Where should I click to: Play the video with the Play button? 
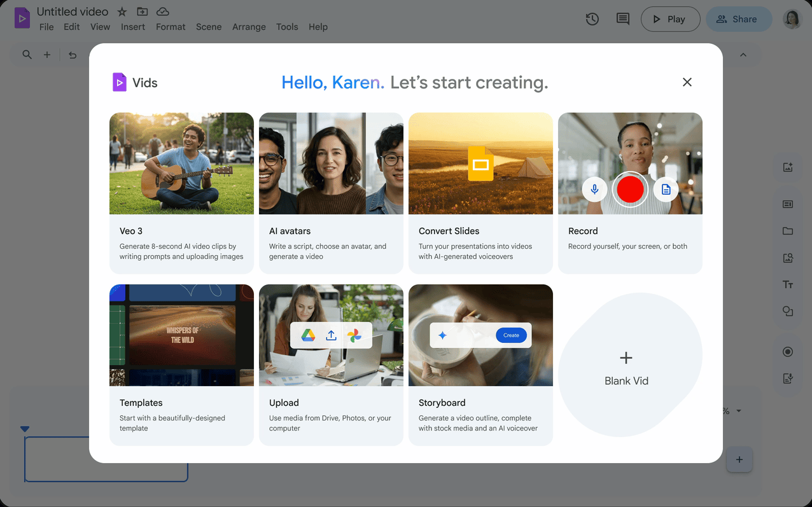pos(670,19)
